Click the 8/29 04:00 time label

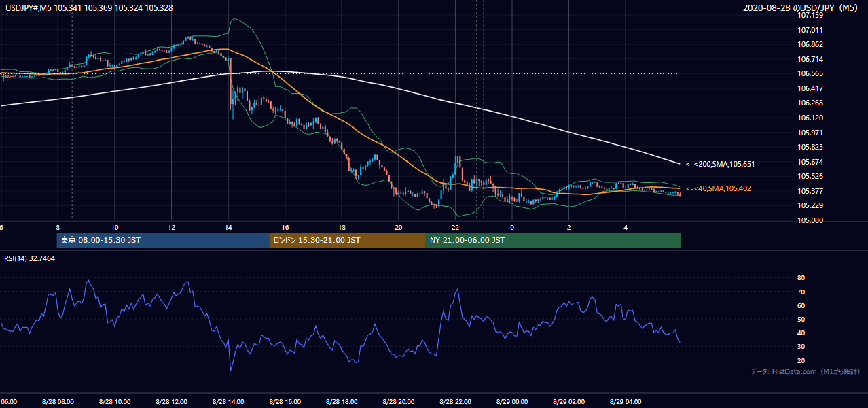pyautogui.click(x=626, y=402)
